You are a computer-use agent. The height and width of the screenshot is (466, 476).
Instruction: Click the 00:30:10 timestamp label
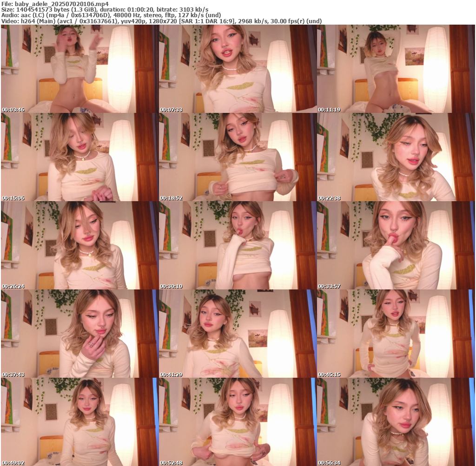pyautogui.click(x=171, y=286)
